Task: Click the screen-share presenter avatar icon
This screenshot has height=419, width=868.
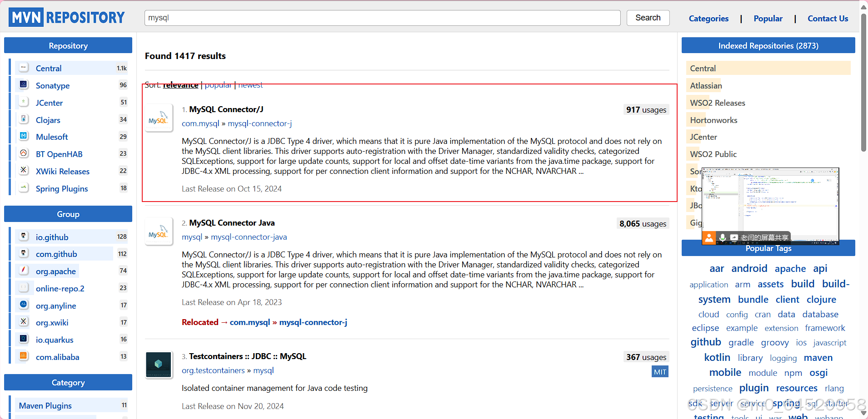Action: (x=709, y=237)
